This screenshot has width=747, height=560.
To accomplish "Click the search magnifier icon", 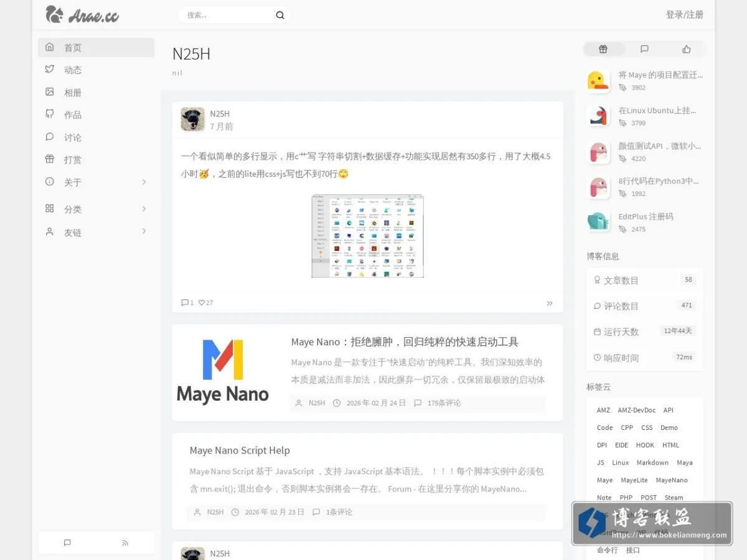I will 280,15.
